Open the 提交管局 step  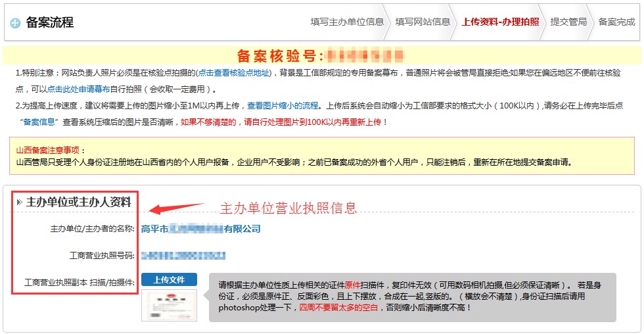(x=568, y=22)
